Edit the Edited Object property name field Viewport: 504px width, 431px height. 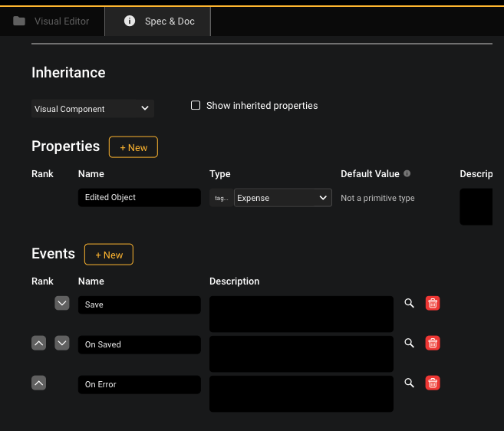pyautogui.click(x=140, y=197)
